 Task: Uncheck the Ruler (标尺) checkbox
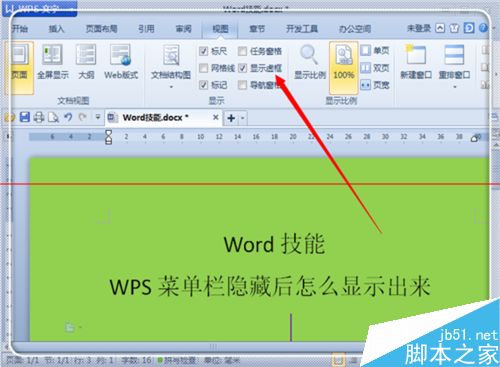tap(203, 51)
